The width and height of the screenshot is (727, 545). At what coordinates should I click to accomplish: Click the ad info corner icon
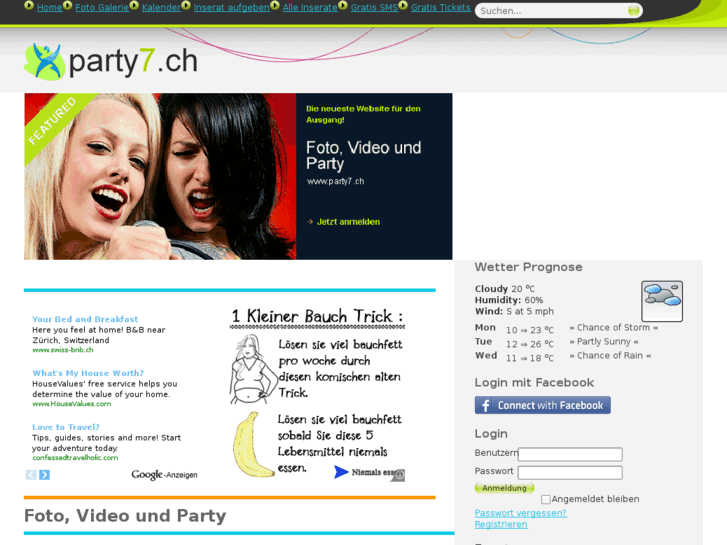click(399, 474)
